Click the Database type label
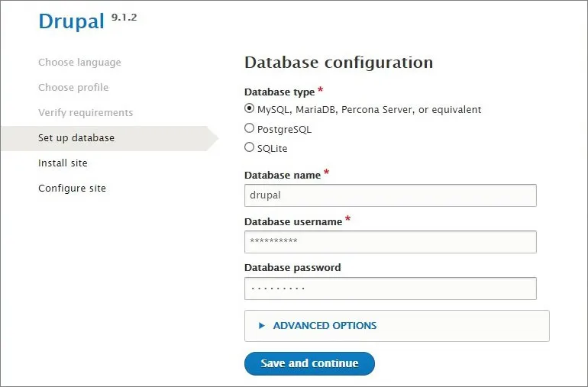 (279, 92)
